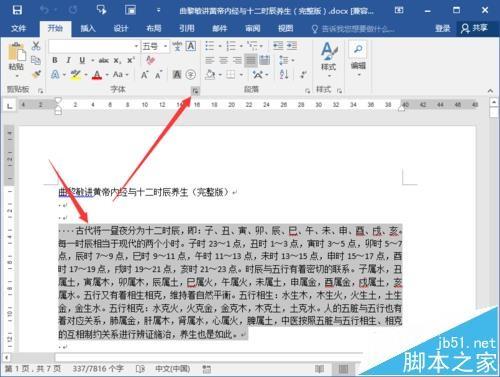Switch to the Review (审阅) tab
The height and width of the screenshot is (377, 500).
tap(253, 28)
